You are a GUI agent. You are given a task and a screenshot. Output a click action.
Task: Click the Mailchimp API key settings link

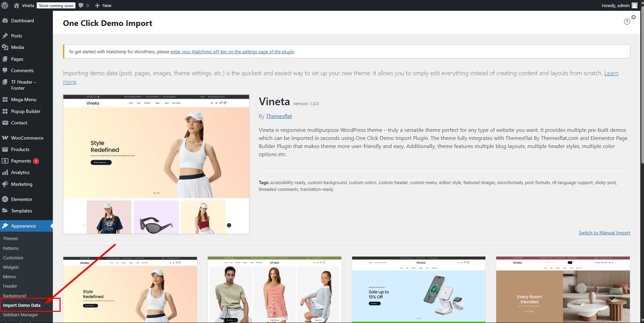[x=232, y=52]
